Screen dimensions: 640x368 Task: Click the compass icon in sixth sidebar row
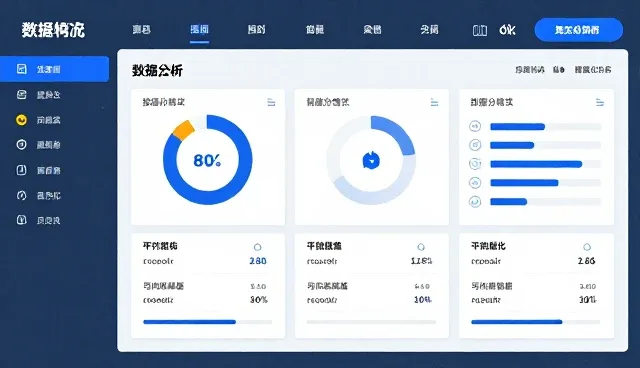tap(22, 195)
